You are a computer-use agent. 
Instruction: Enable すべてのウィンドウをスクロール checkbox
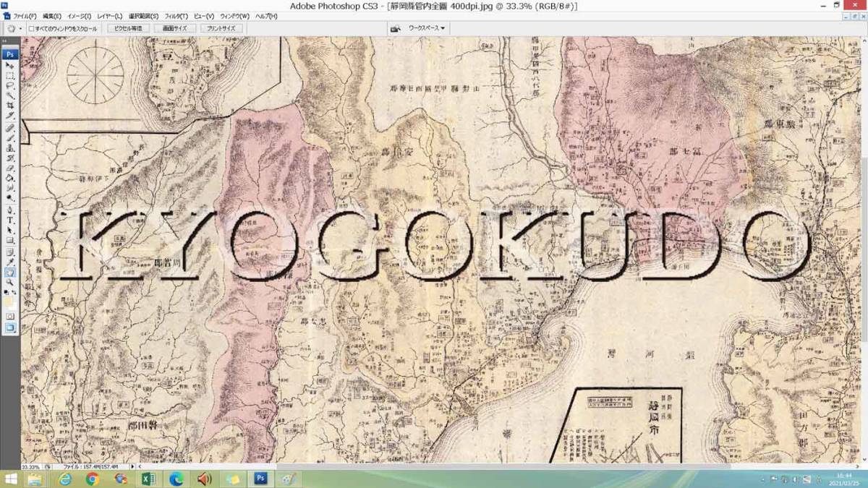pyautogui.click(x=32, y=29)
